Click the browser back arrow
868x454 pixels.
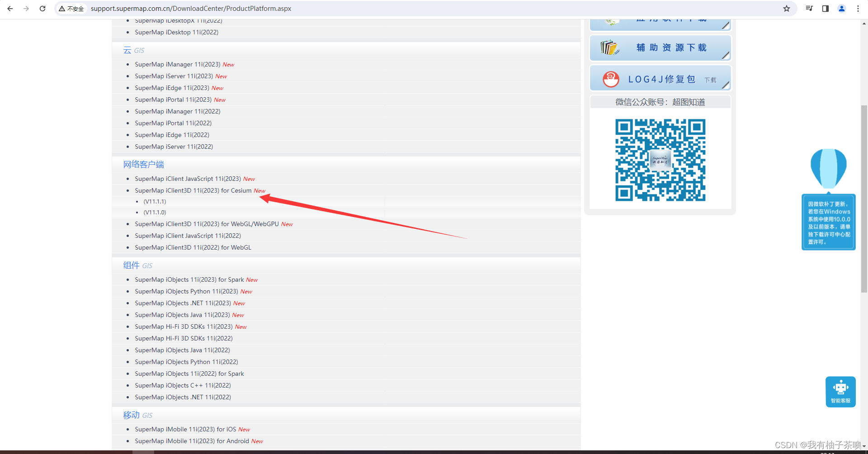point(10,9)
